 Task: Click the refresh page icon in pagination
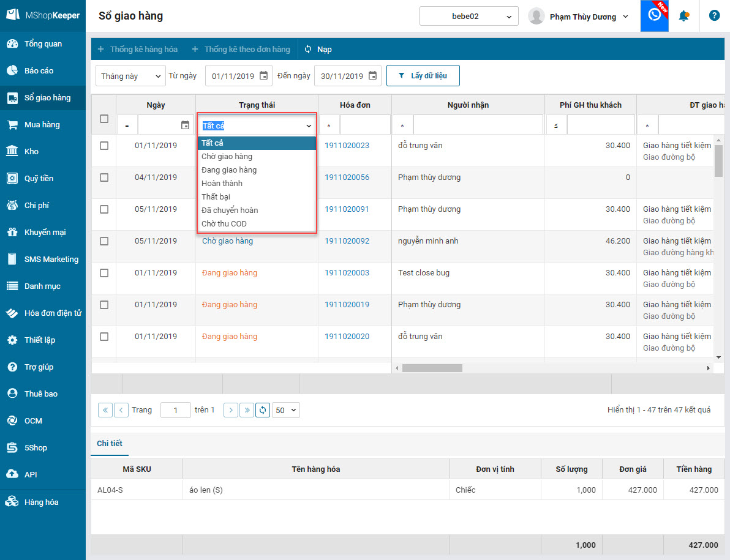[x=263, y=410]
